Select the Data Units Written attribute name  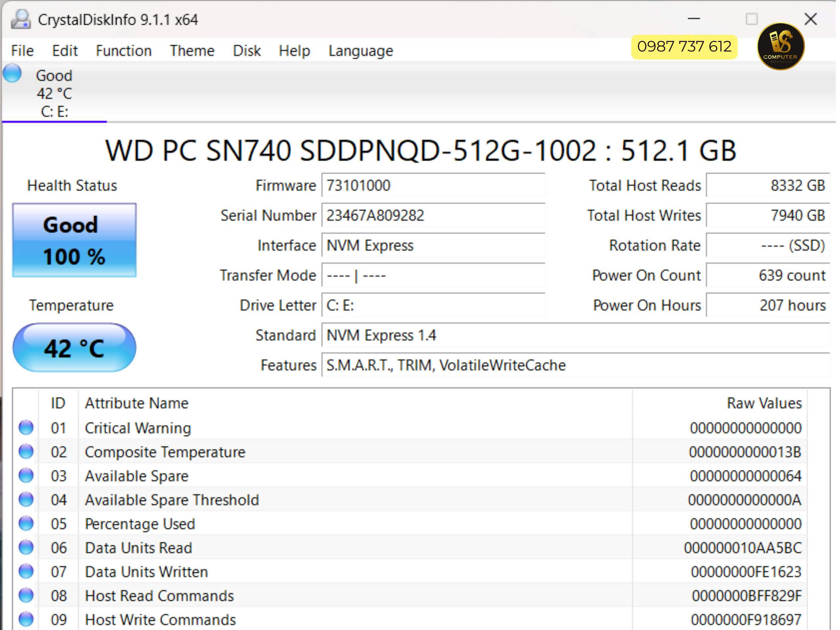(x=146, y=572)
